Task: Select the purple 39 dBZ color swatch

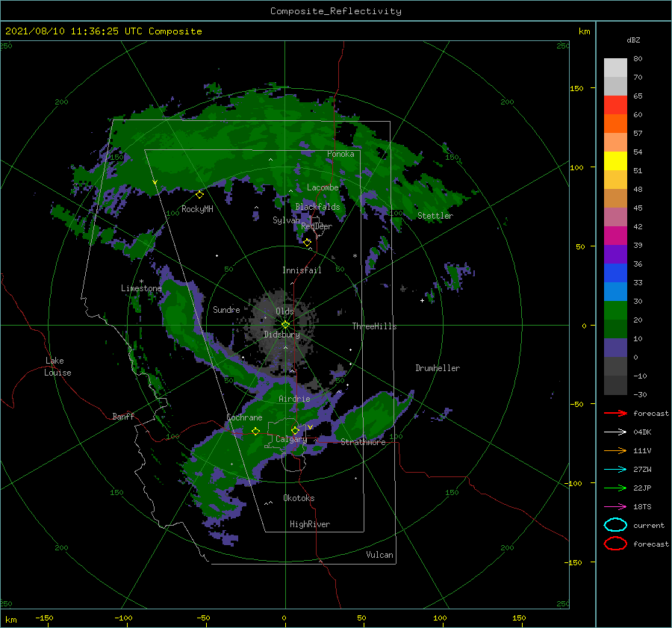Action: tap(615, 254)
